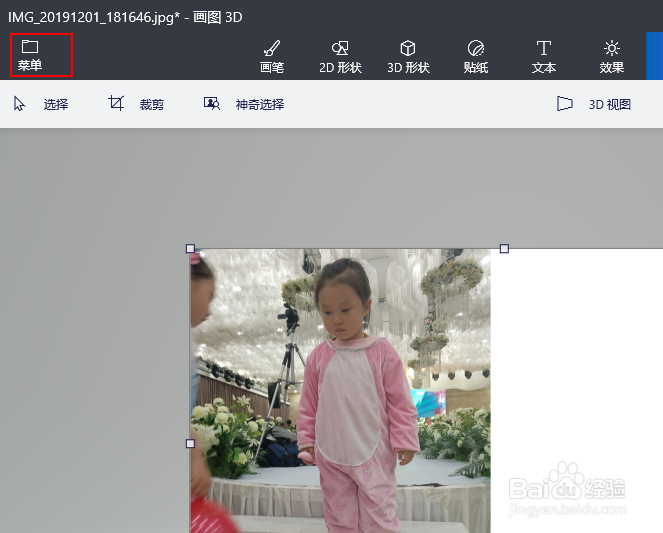Open the 贴纸 stickers tab
Viewport: 663px width, 533px height.
476,57
